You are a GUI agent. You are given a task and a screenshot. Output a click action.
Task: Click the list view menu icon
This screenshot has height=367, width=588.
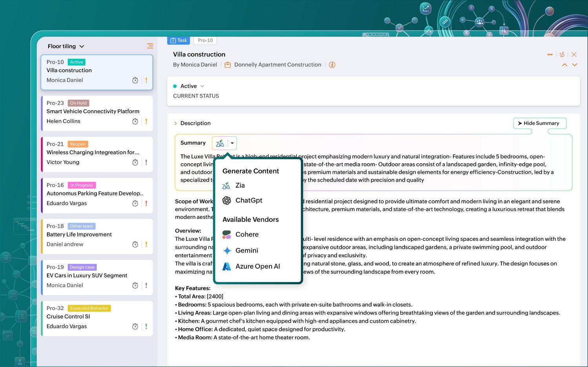[x=150, y=46]
